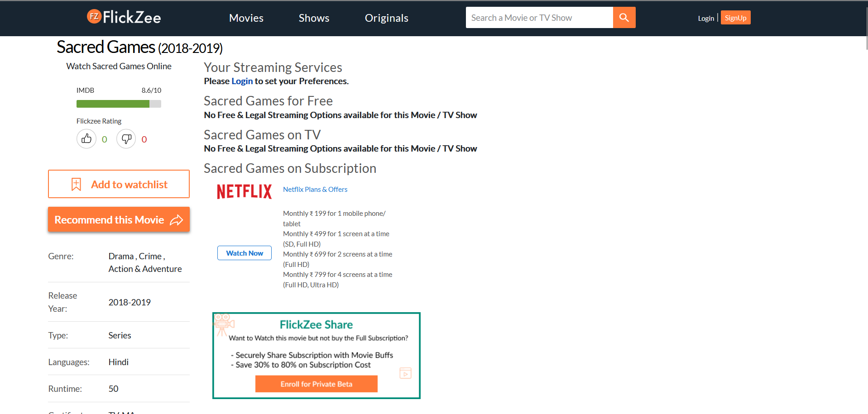The height and width of the screenshot is (414, 868).
Task: Click the bookmark icon in watchlist button
Action: 76,184
